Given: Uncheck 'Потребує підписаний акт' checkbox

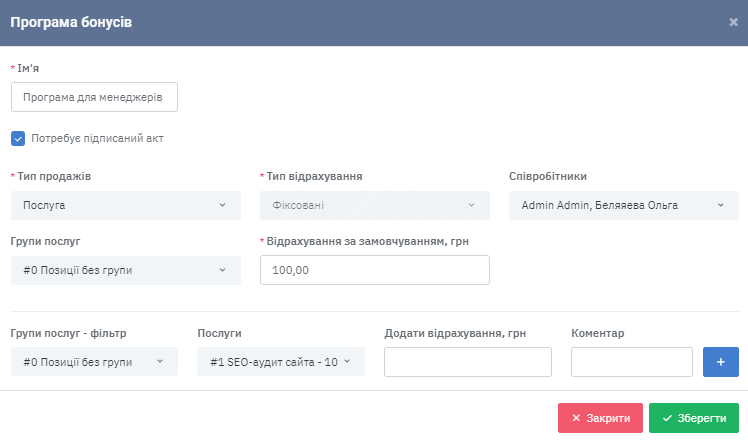Looking at the screenshot, I should point(18,138).
